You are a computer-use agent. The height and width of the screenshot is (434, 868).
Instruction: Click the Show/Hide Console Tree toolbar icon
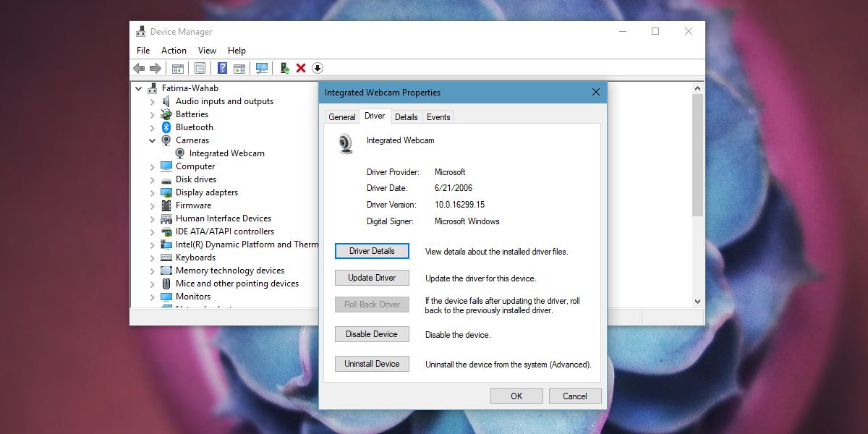[x=177, y=68]
